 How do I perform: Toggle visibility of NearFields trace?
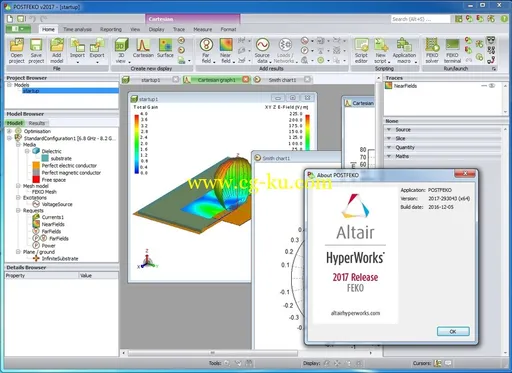[x=492, y=86]
